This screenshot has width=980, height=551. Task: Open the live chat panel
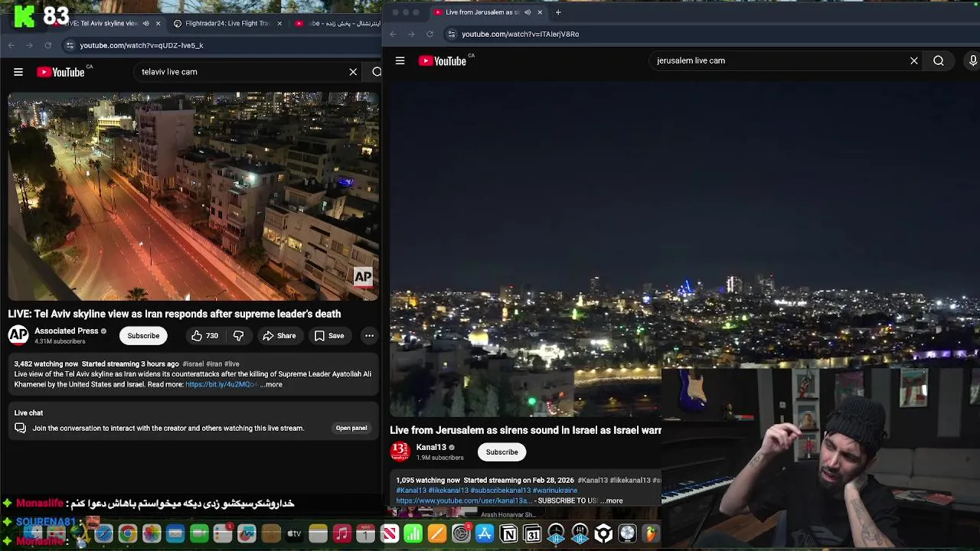click(351, 428)
